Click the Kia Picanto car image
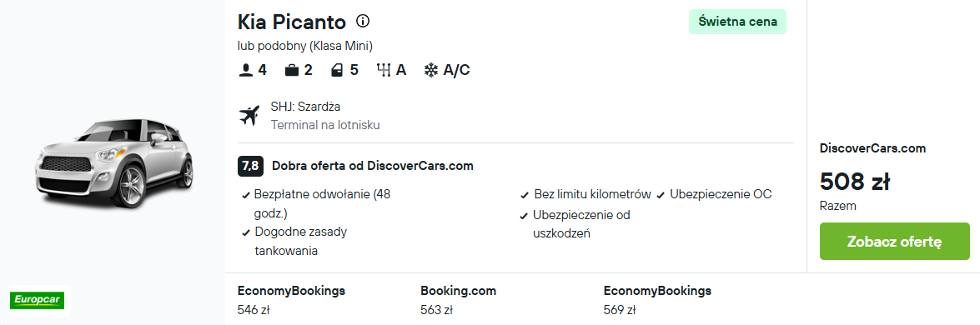The width and height of the screenshot is (980, 325). (x=114, y=162)
